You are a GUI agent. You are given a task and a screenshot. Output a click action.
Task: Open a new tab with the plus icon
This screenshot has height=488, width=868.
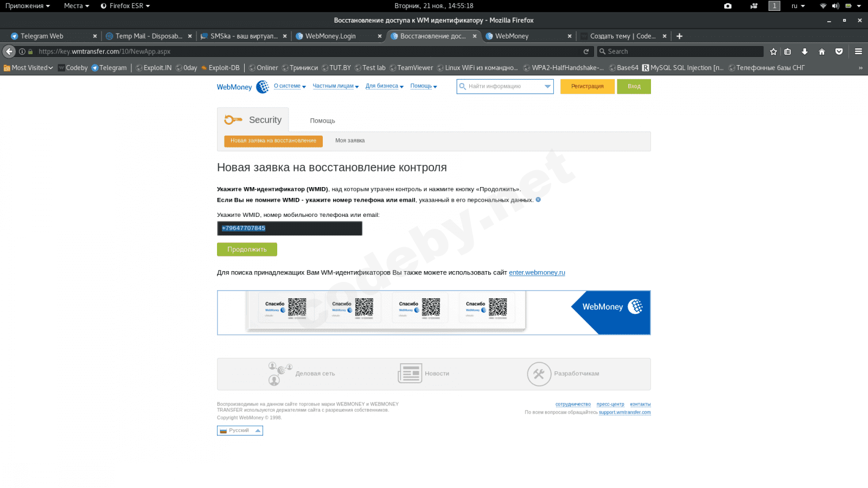(x=679, y=36)
